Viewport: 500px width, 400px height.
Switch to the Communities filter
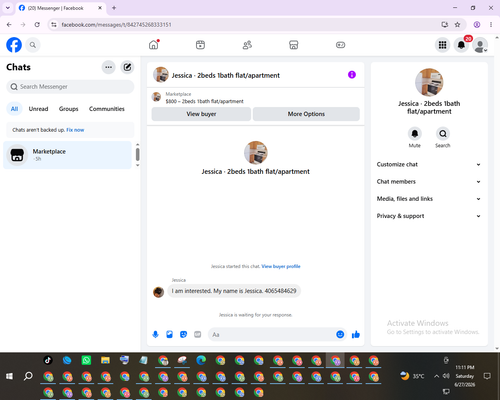[x=107, y=109]
